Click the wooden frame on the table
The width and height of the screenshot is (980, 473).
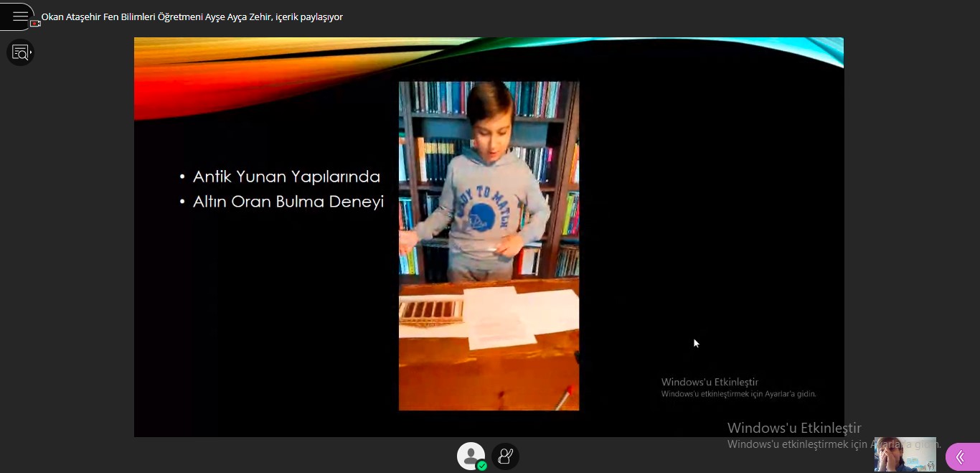tap(432, 312)
